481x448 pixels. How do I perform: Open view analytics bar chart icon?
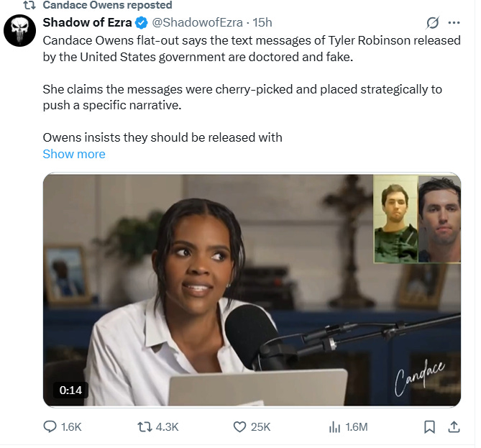coord(334,427)
